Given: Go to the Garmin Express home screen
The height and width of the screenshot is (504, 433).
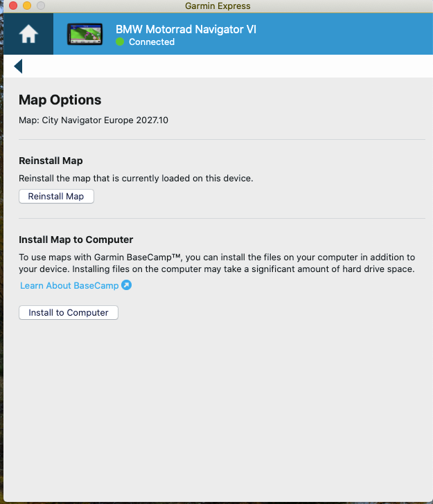Looking at the screenshot, I should [28, 34].
